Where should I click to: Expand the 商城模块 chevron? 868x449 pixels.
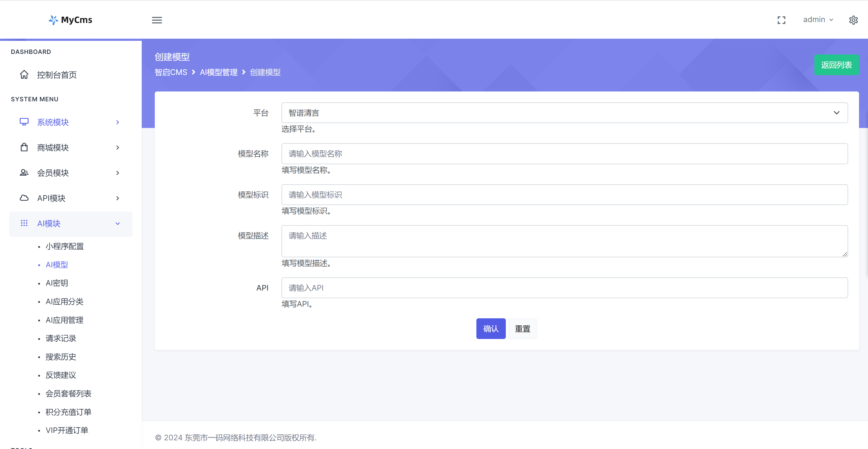[x=118, y=147]
